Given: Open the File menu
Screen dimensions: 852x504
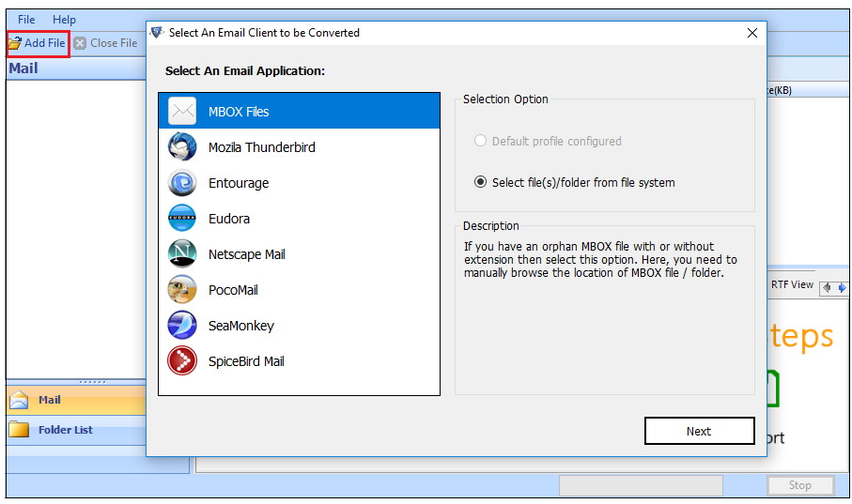Looking at the screenshot, I should coord(26,20).
